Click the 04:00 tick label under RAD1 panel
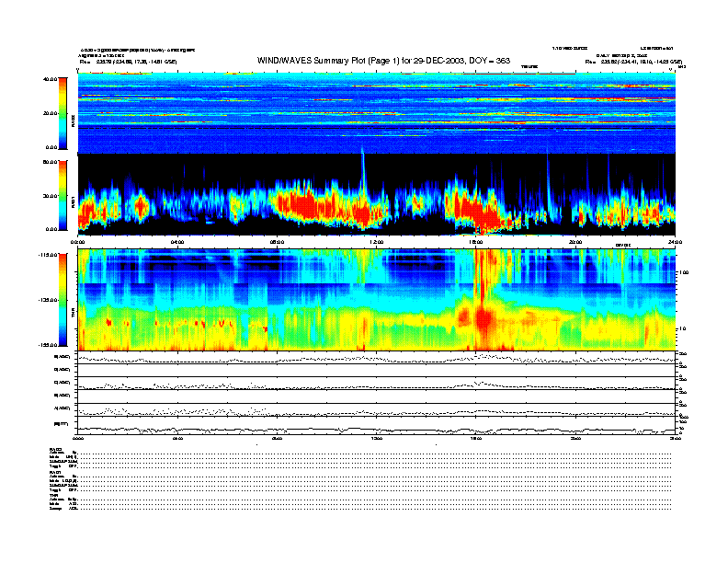Viewport: 728px width, 563px height. (177, 242)
